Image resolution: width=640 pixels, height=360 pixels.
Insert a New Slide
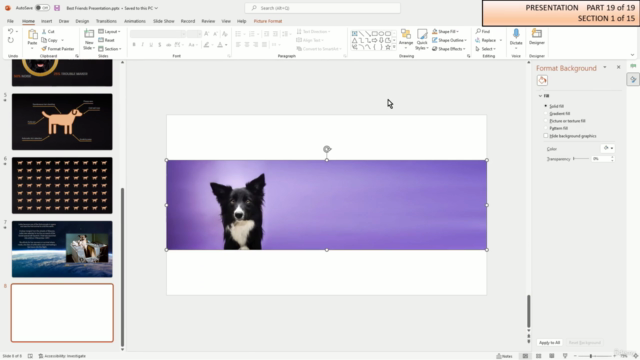pos(89,40)
